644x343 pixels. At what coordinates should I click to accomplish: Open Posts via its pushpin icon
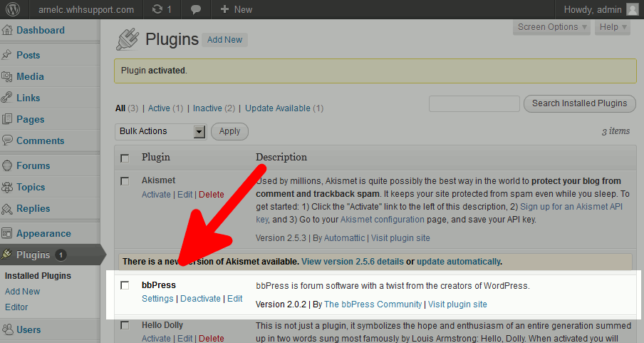[x=7, y=55]
